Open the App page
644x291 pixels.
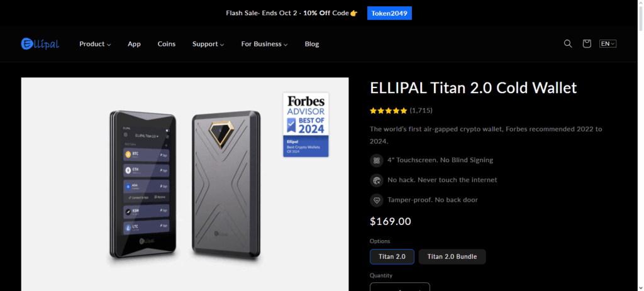(x=135, y=44)
